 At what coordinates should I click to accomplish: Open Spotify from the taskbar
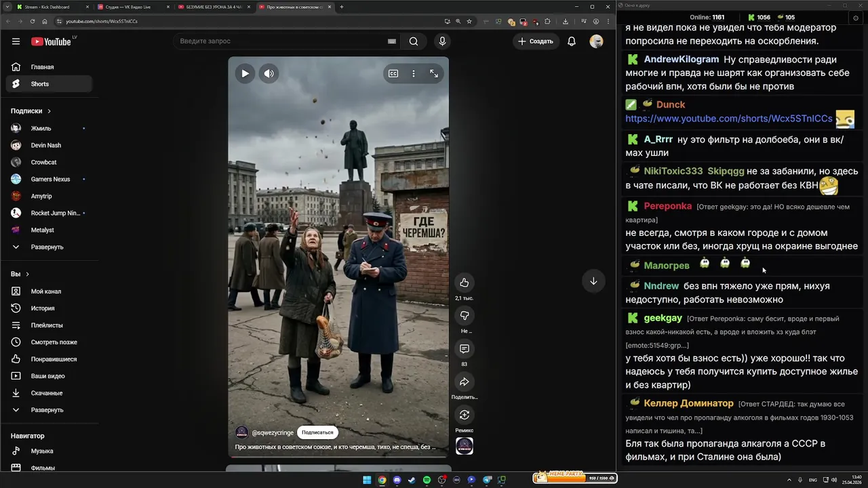[x=427, y=480]
